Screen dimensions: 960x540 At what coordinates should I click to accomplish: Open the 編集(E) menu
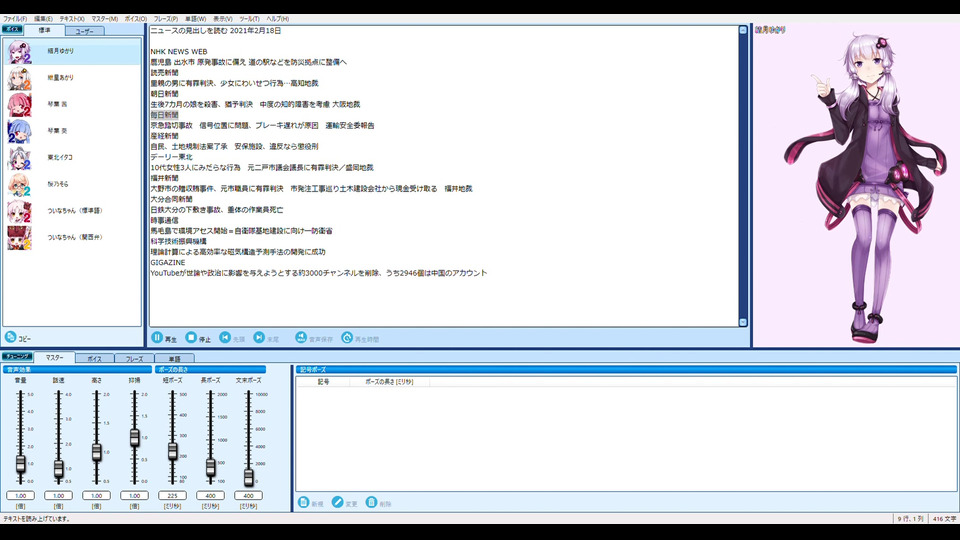click(43, 19)
